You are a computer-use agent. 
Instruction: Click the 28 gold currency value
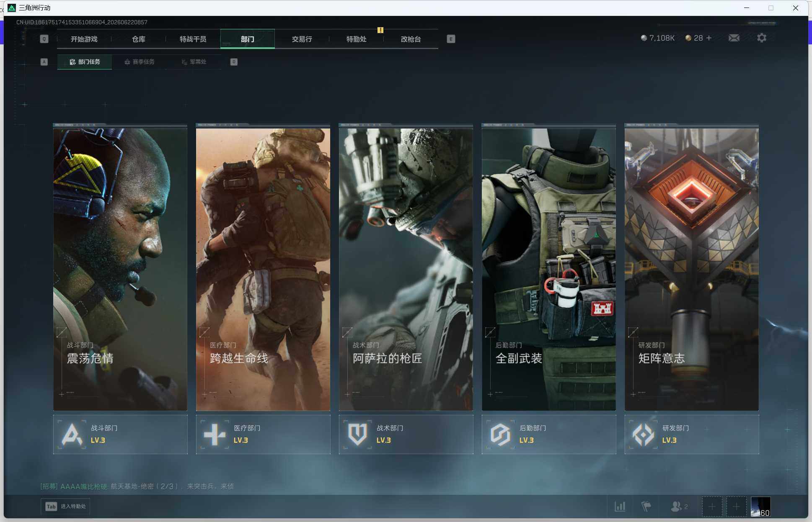pos(698,38)
